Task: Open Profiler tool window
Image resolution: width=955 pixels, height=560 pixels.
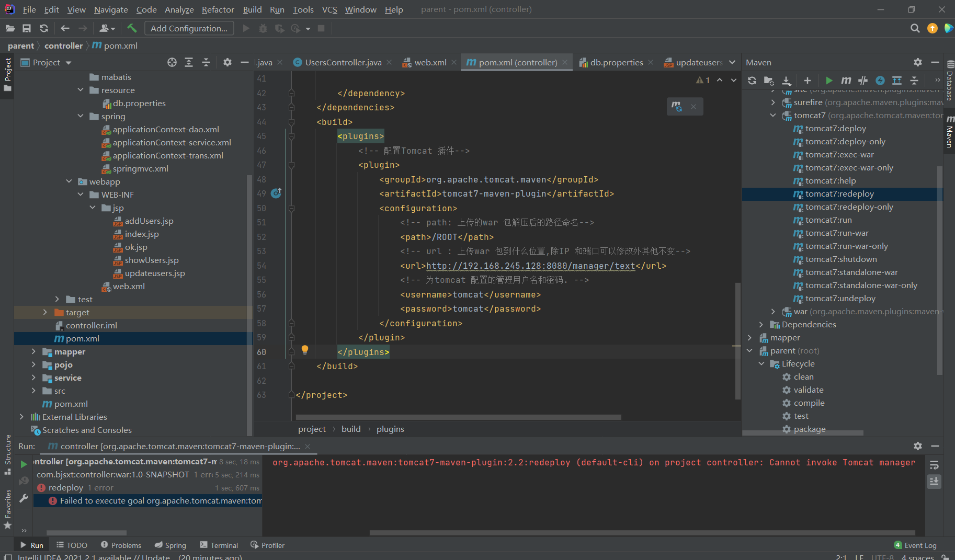Action: (267, 545)
